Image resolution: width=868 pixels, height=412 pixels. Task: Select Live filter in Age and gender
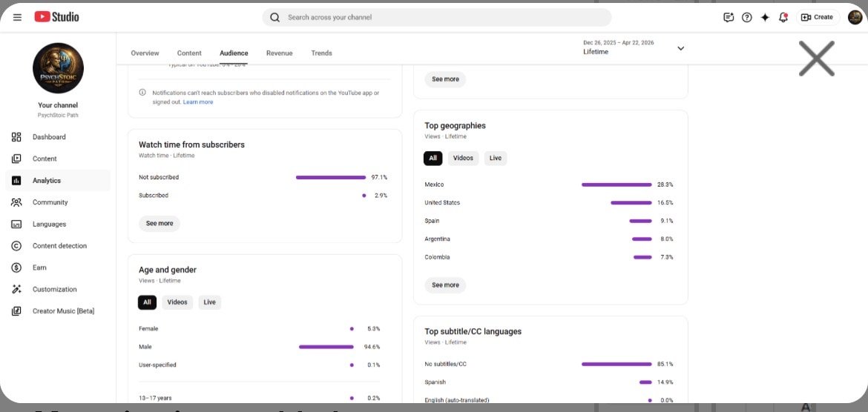[x=209, y=302]
